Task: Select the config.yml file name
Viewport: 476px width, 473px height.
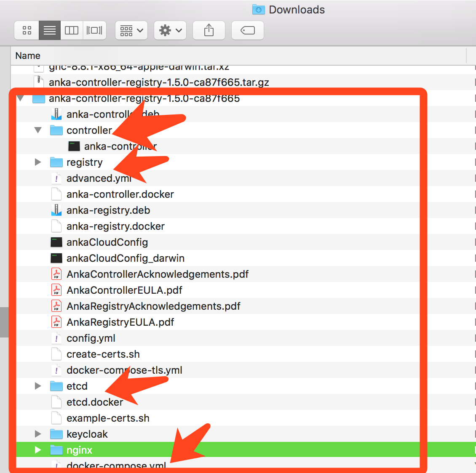Action: coord(91,338)
